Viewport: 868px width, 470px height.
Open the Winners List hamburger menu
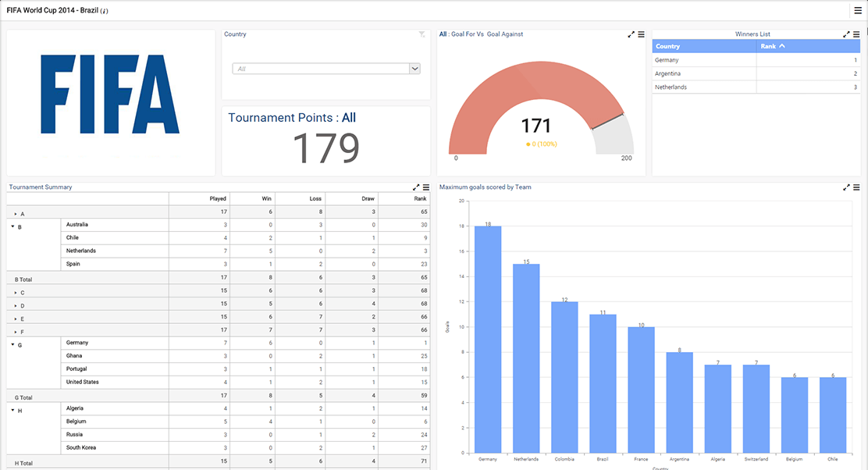point(856,34)
